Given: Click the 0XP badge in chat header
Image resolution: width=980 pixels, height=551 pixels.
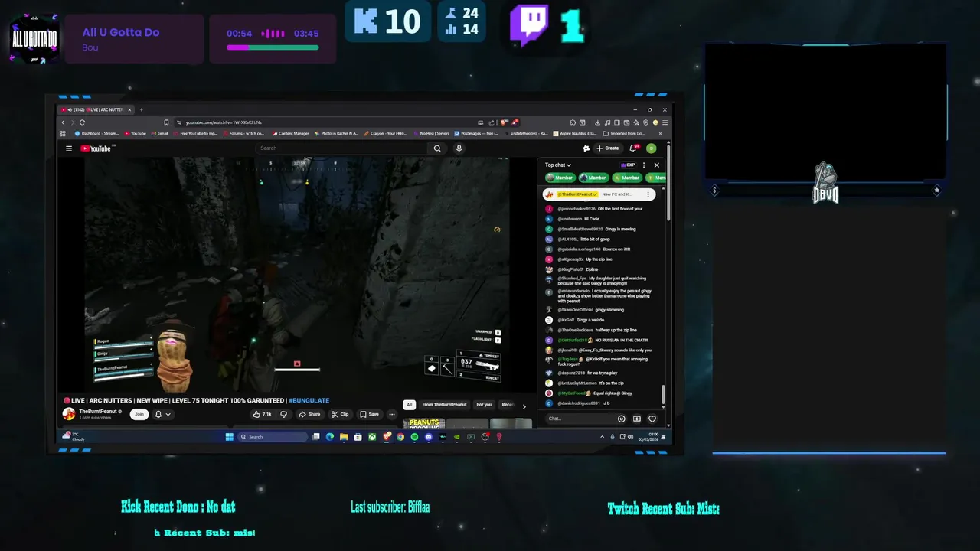Looking at the screenshot, I should (x=629, y=165).
